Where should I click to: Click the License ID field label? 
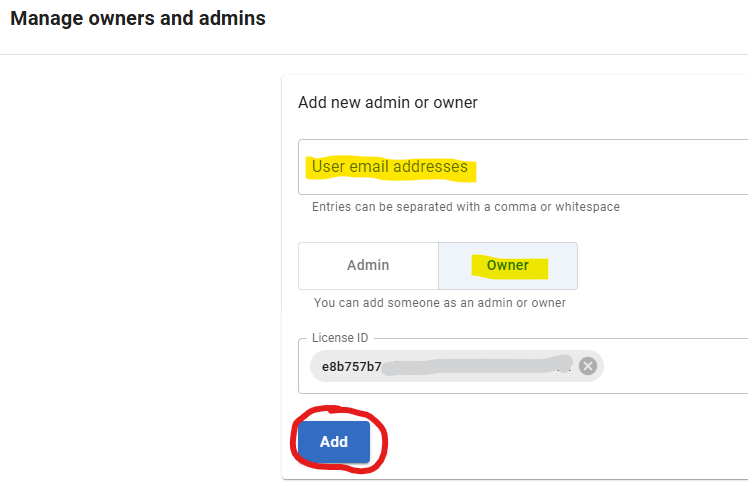click(x=340, y=338)
